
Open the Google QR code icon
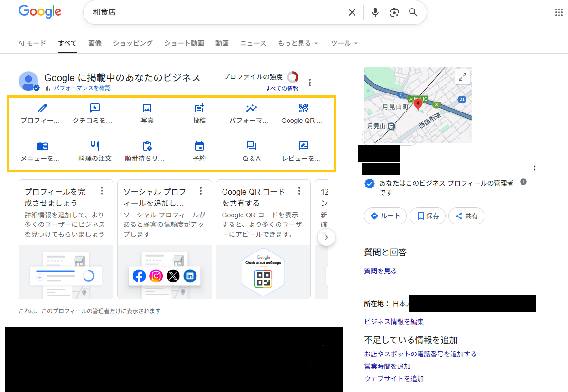[304, 108]
